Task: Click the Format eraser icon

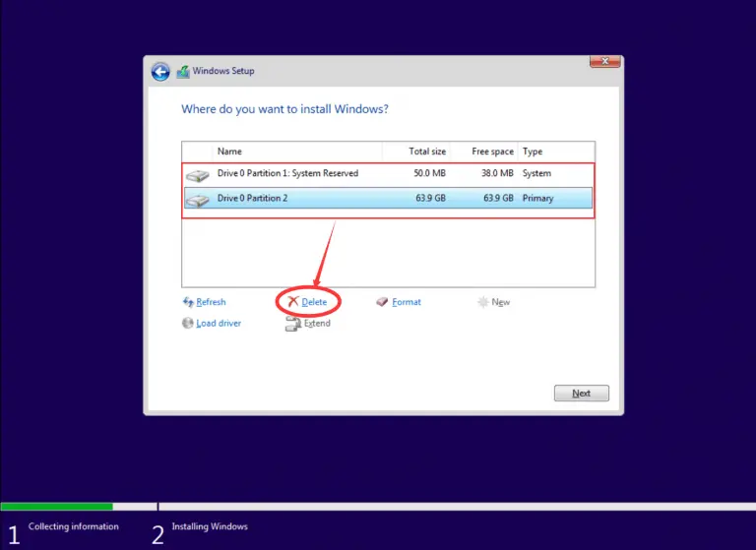Action: point(382,302)
